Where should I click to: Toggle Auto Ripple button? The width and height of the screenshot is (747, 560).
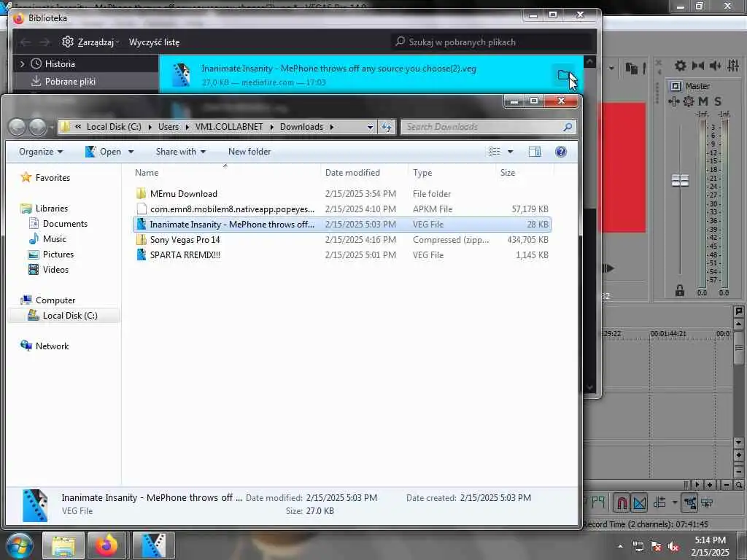point(659,502)
